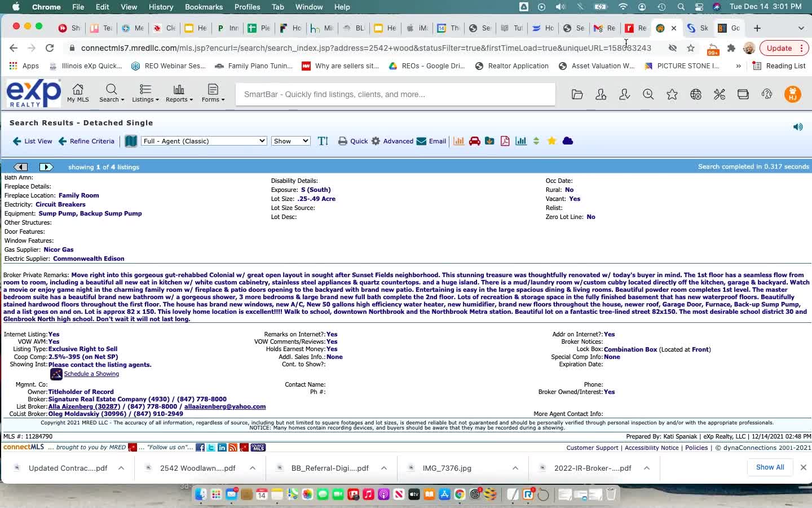Open the Bookmarks menu
The height and width of the screenshot is (508, 812).
click(204, 7)
